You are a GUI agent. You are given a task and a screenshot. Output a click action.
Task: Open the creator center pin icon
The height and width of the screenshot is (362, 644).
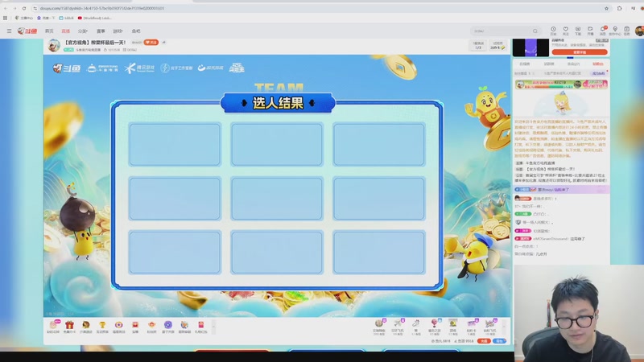(615, 30)
